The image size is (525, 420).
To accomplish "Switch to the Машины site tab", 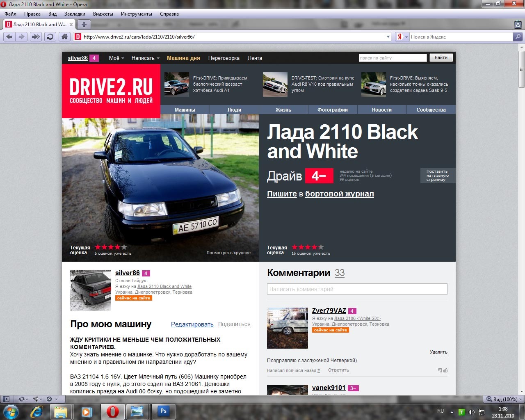I will coord(185,110).
